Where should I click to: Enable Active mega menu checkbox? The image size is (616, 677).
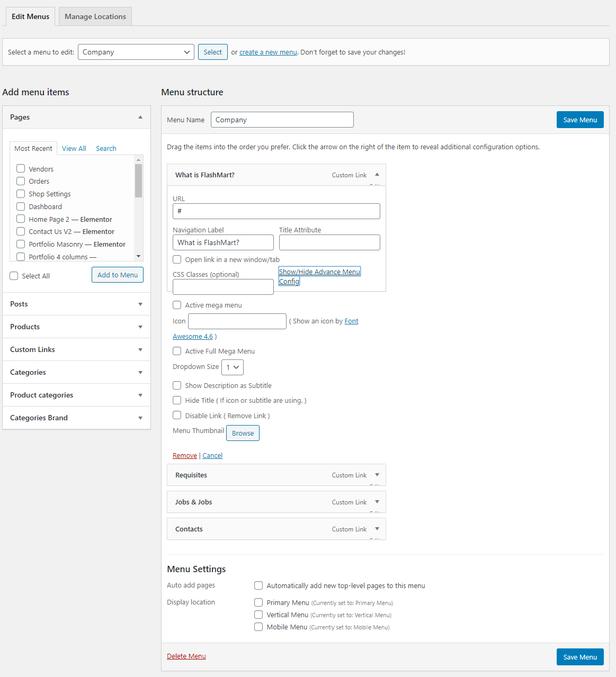(x=177, y=305)
